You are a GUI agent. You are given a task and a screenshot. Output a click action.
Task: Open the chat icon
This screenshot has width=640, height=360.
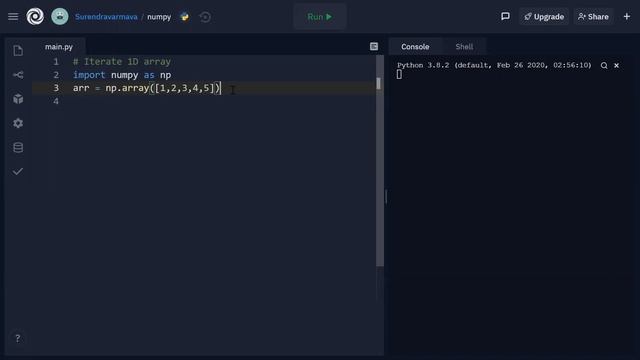click(505, 16)
